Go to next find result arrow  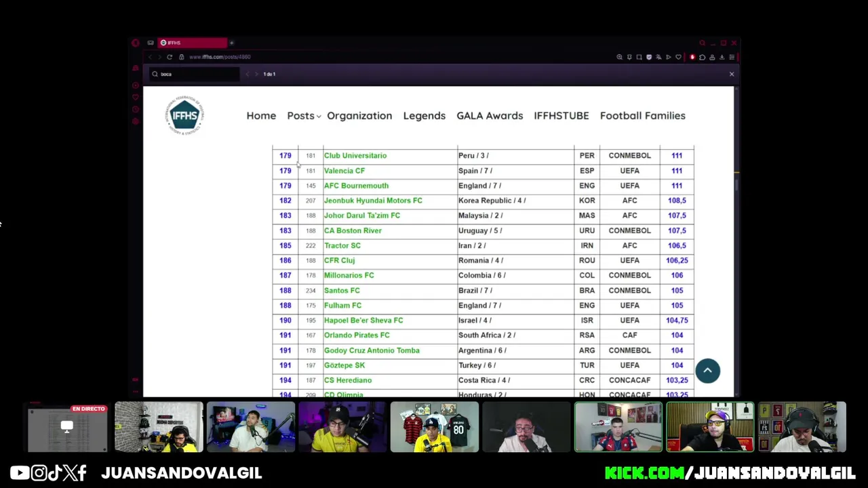pyautogui.click(x=256, y=74)
